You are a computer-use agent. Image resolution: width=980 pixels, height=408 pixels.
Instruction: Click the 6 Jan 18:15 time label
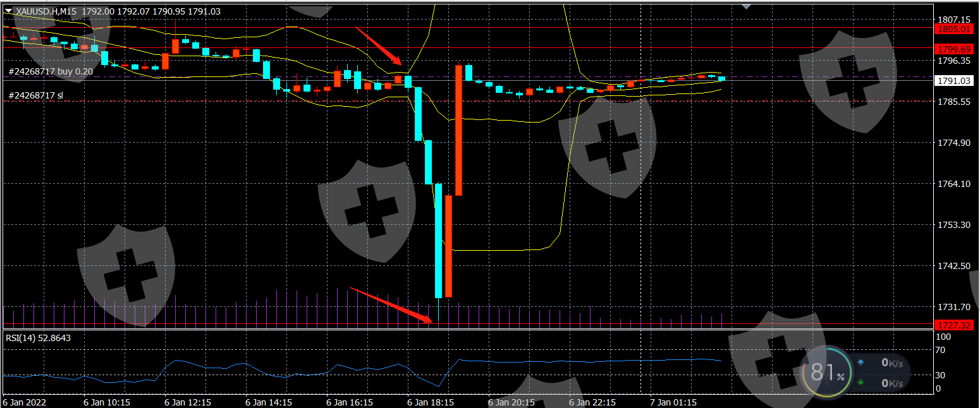tap(430, 402)
